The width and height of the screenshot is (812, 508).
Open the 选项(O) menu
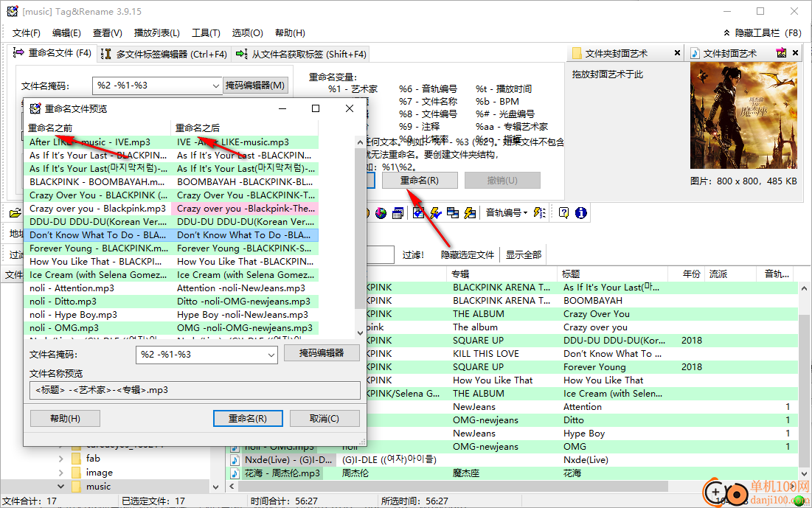[247, 33]
